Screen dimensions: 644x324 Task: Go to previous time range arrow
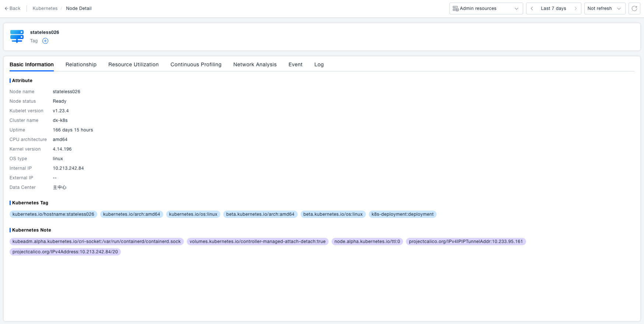(532, 8)
